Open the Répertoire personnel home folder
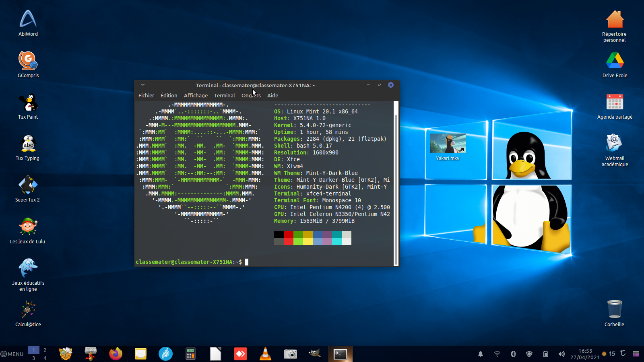The image size is (644, 362). pyautogui.click(x=615, y=26)
